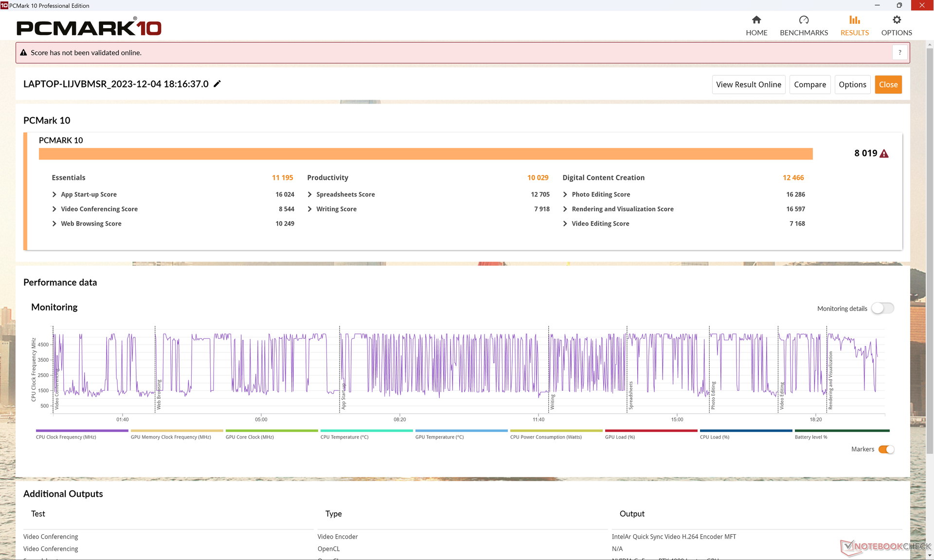Toggle Battery level legend swatch
Image resolution: width=934 pixels, height=560 pixels.
click(842, 431)
